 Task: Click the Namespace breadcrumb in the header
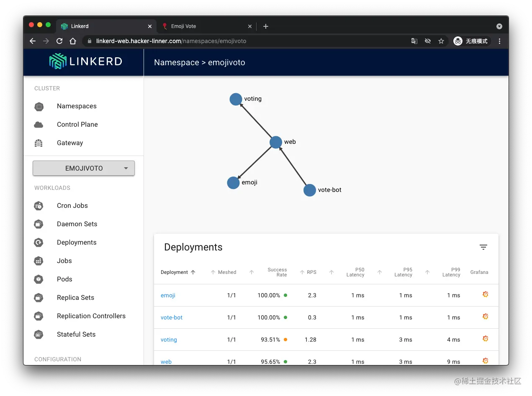pos(176,62)
